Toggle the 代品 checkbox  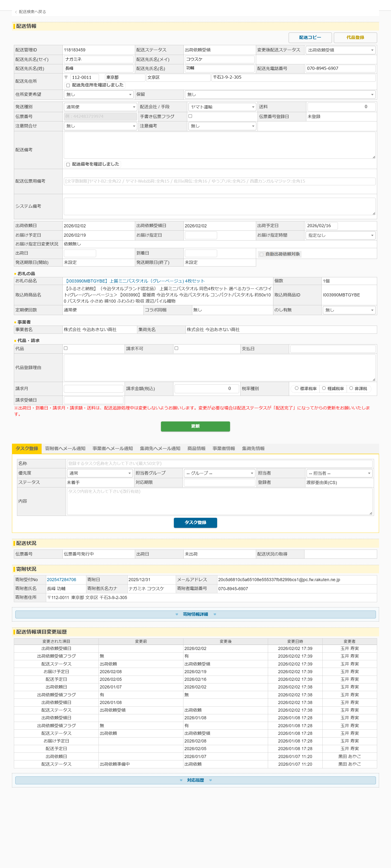[x=66, y=348]
